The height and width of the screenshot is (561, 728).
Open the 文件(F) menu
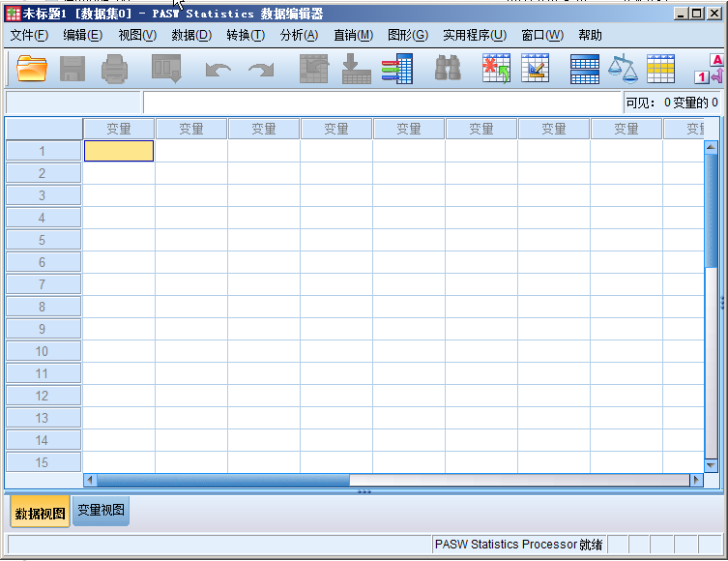pyautogui.click(x=29, y=35)
